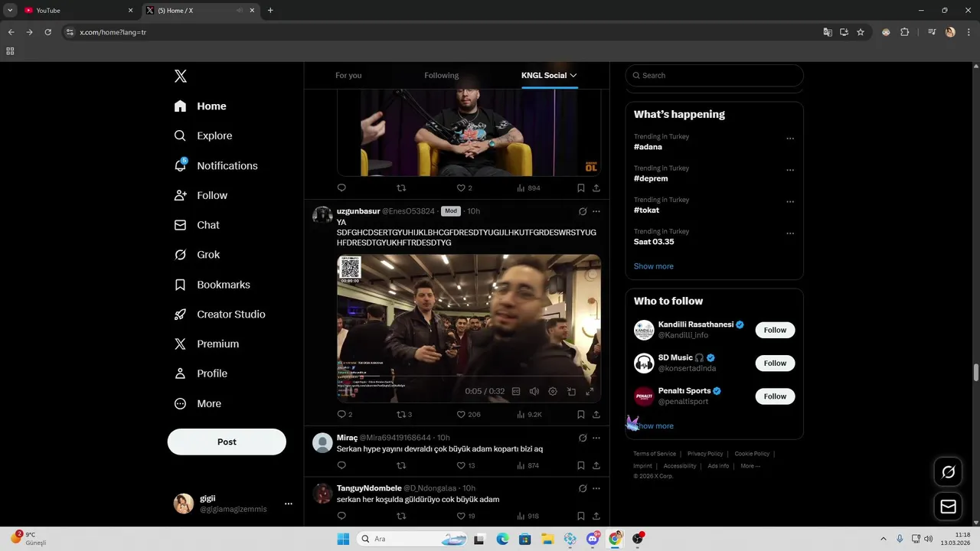Ask Grok about uzgunbasur's post
The width and height of the screenshot is (980, 551).
click(583, 211)
